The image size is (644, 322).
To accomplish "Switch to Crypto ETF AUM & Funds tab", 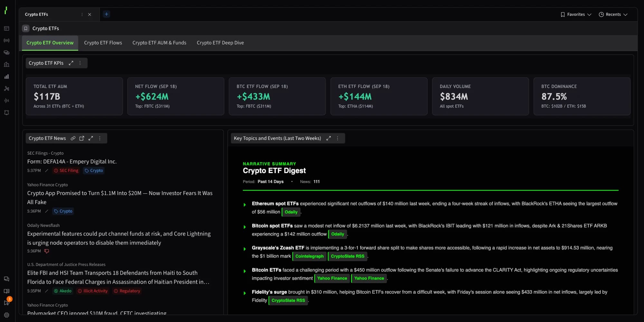I will pyautogui.click(x=159, y=43).
